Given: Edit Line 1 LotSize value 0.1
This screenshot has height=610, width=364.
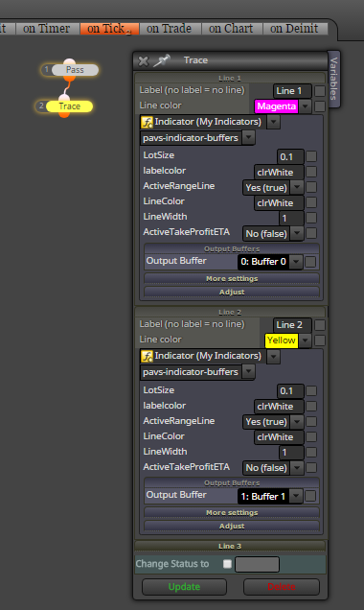Looking at the screenshot, I should click(290, 156).
